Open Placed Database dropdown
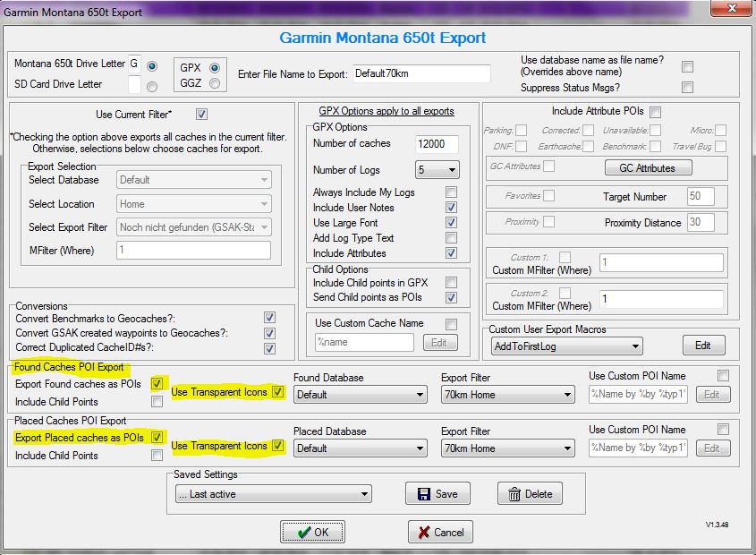756x555 pixels. pos(361,448)
